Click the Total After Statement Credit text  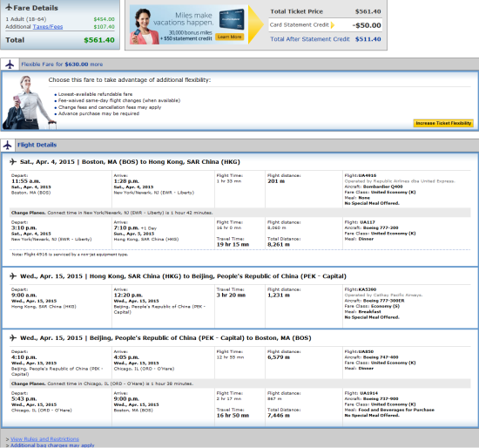(310, 39)
